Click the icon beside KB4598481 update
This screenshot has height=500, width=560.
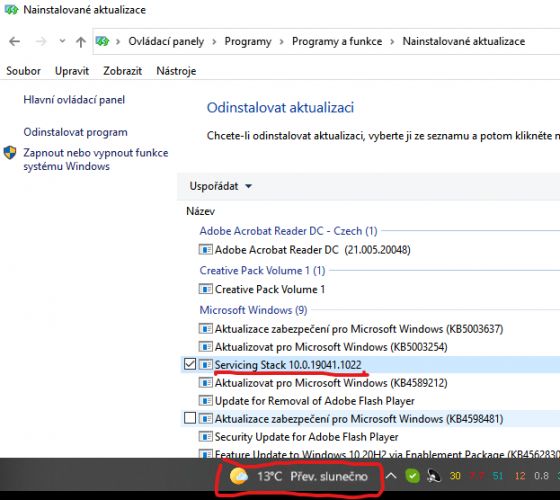[x=205, y=419]
